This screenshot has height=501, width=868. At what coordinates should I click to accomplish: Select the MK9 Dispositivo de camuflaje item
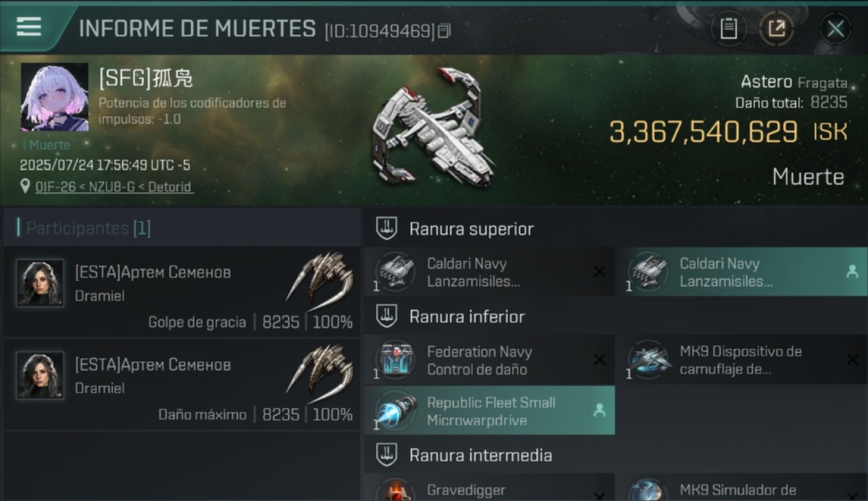point(742,360)
